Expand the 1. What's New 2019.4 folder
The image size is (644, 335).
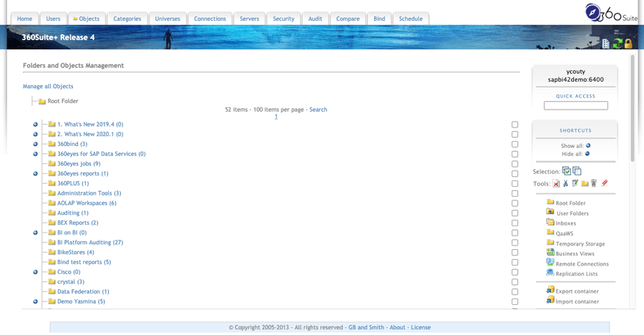[x=35, y=124]
